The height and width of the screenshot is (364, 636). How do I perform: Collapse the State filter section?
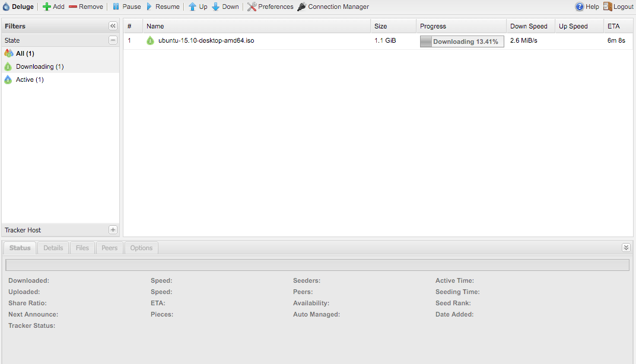point(113,40)
